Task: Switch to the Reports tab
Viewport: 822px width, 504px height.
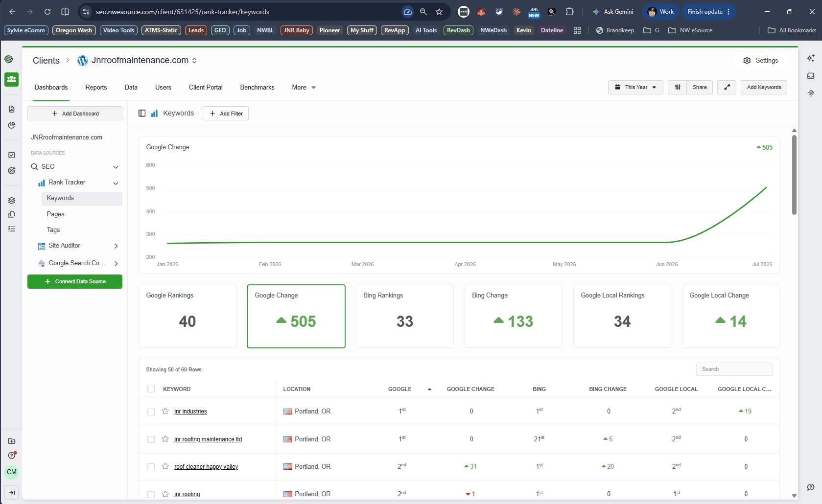Action: (x=96, y=88)
